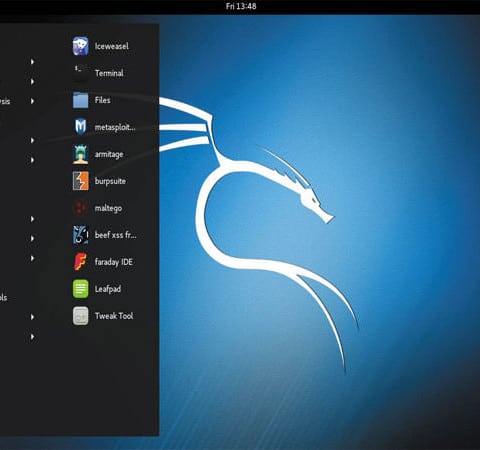Launch armitage from its character icon

81,154
